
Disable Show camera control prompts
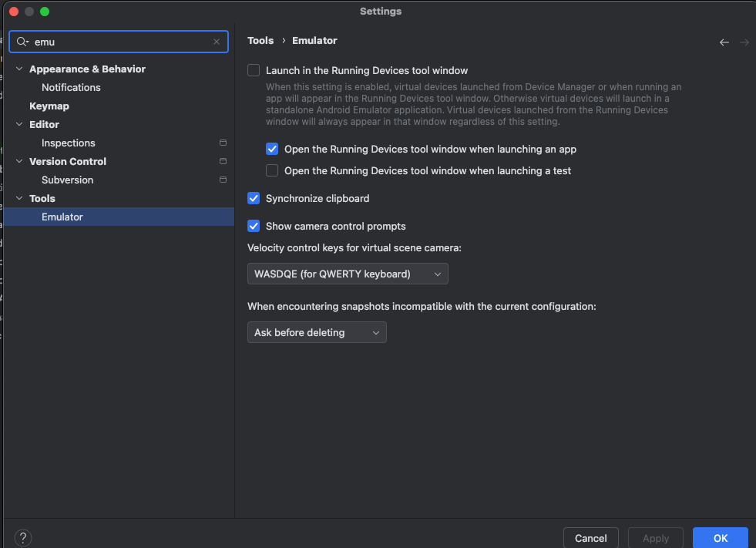click(x=254, y=226)
